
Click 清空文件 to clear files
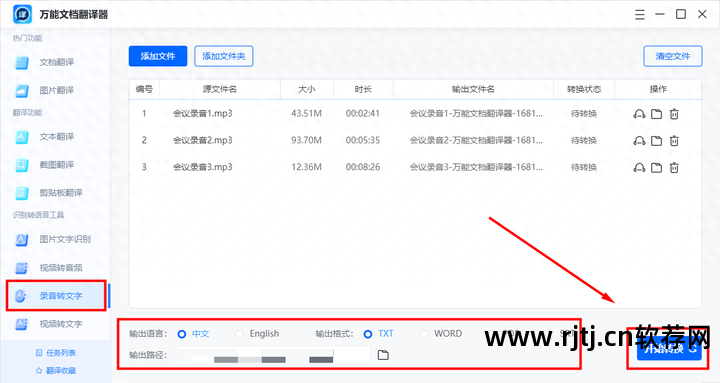click(673, 56)
